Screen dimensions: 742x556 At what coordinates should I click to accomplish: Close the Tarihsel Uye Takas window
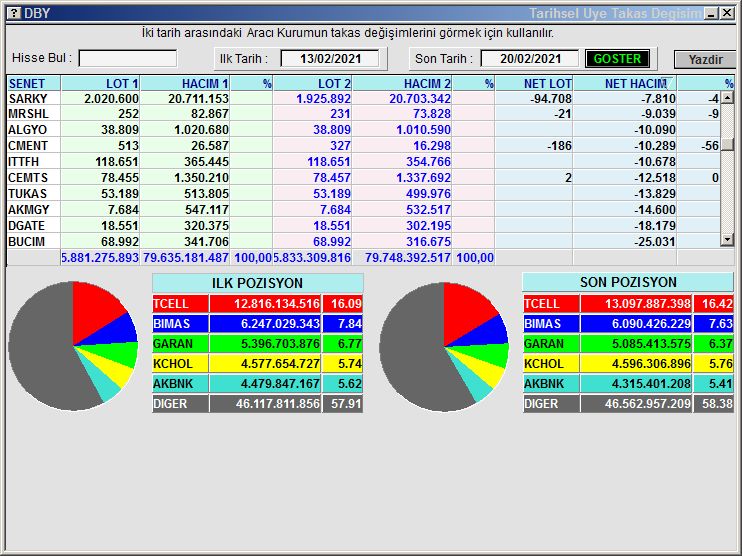click(x=726, y=13)
